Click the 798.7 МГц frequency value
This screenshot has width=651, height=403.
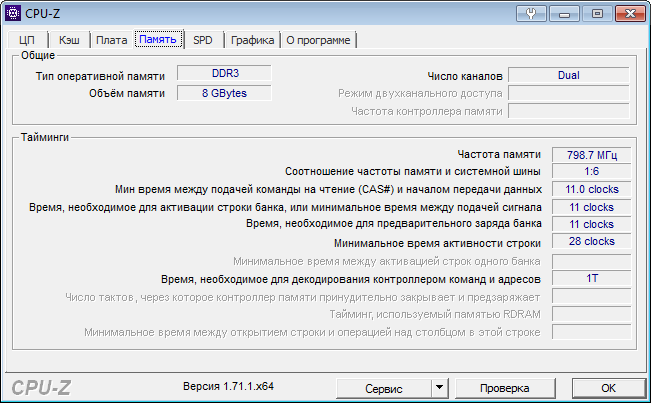pos(592,155)
